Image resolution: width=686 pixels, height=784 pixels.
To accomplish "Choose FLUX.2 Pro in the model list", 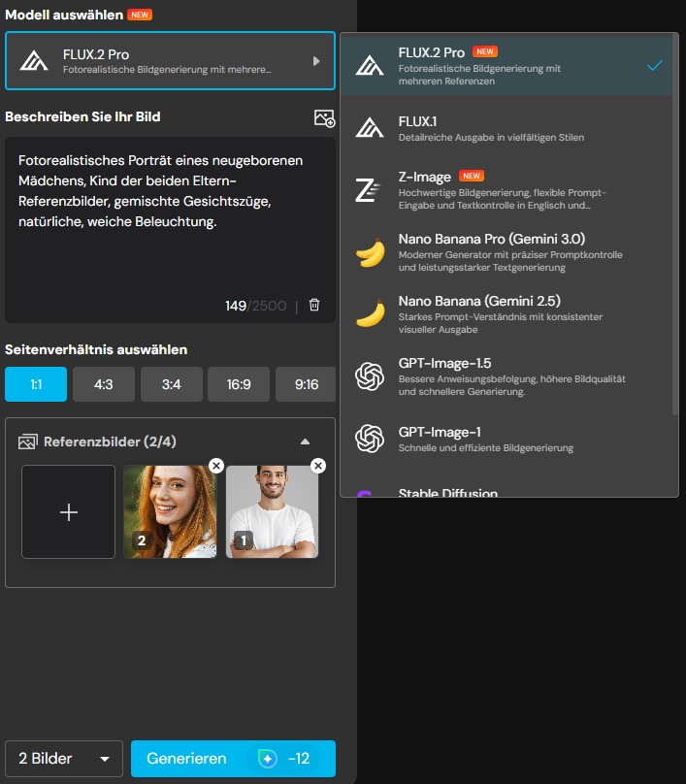I will click(x=506, y=66).
